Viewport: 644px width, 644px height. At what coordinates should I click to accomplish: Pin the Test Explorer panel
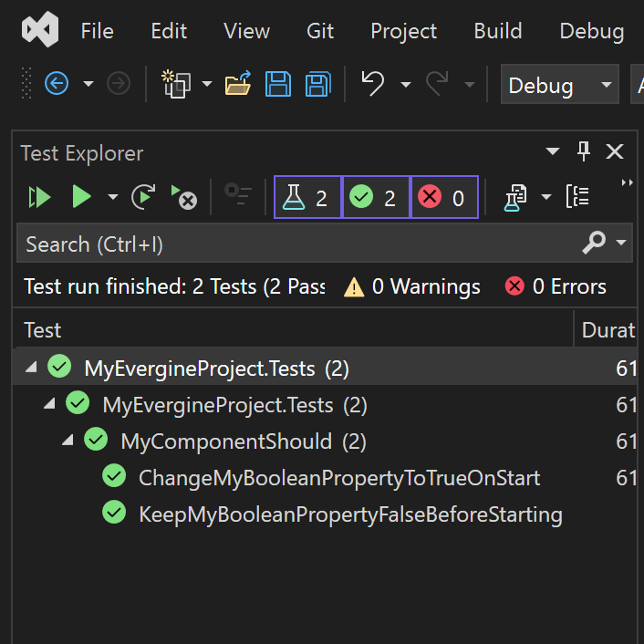[x=585, y=152]
